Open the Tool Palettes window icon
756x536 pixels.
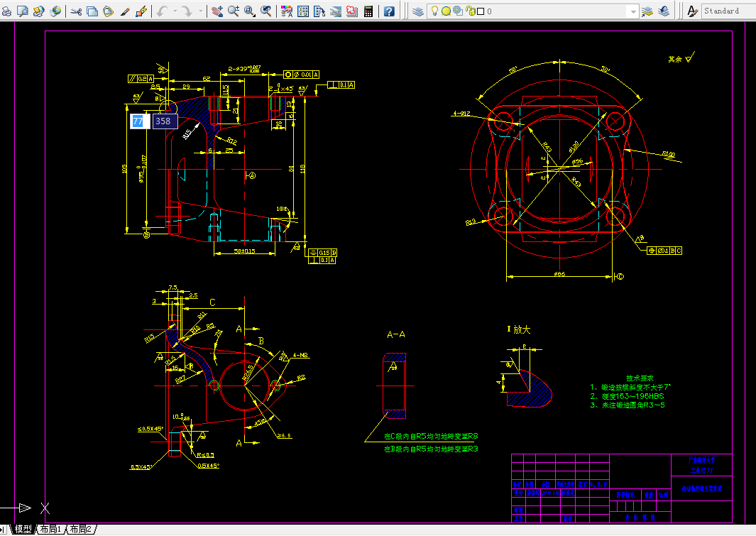319,11
